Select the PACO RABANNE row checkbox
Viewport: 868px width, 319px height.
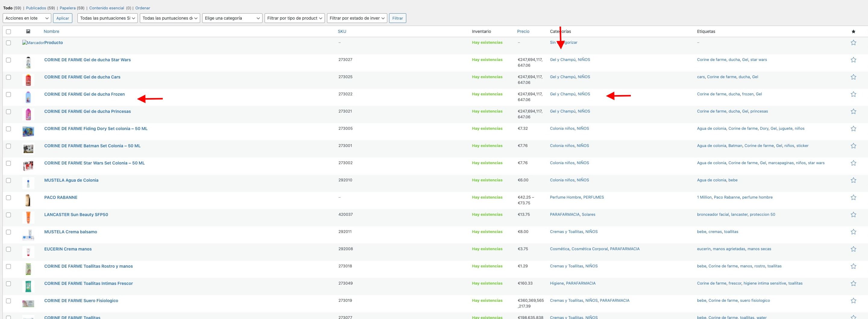click(8, 198)
